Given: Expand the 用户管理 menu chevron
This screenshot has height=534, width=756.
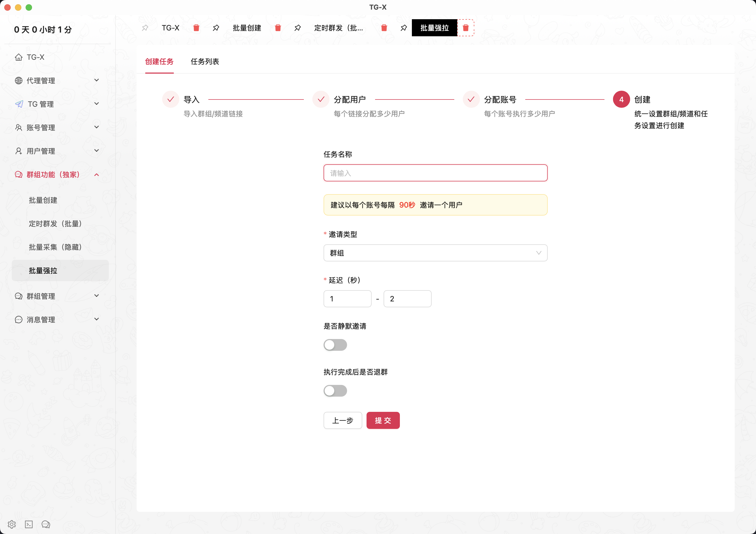Looking at the screenshot, I should point(97,151).
